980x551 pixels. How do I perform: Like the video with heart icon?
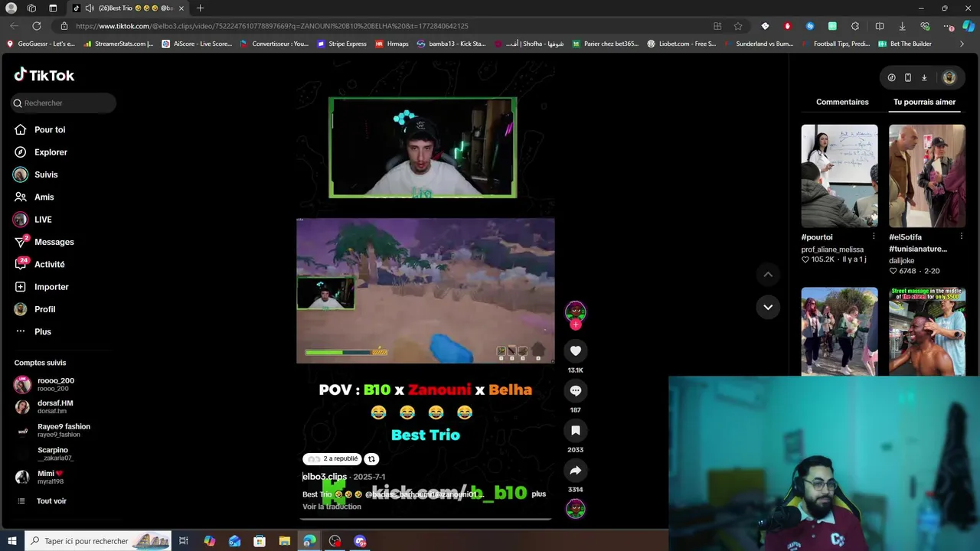576,350
